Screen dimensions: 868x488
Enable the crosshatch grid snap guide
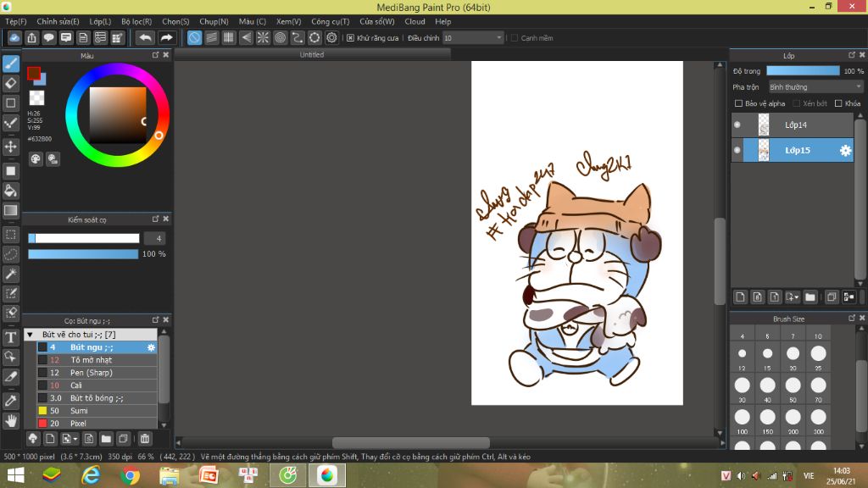point(229,37)
